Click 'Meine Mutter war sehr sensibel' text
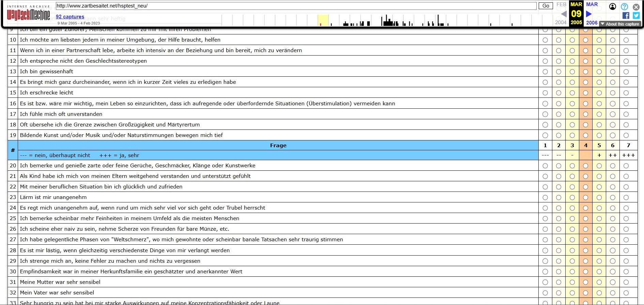Screen dimensions: 644x305 (x=60, y=282)
